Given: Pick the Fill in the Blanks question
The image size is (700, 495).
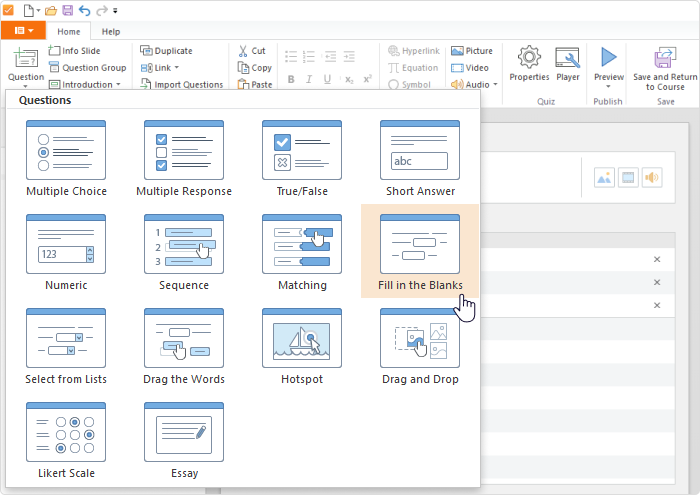Looking at the screenshot, I should [420, 251].
